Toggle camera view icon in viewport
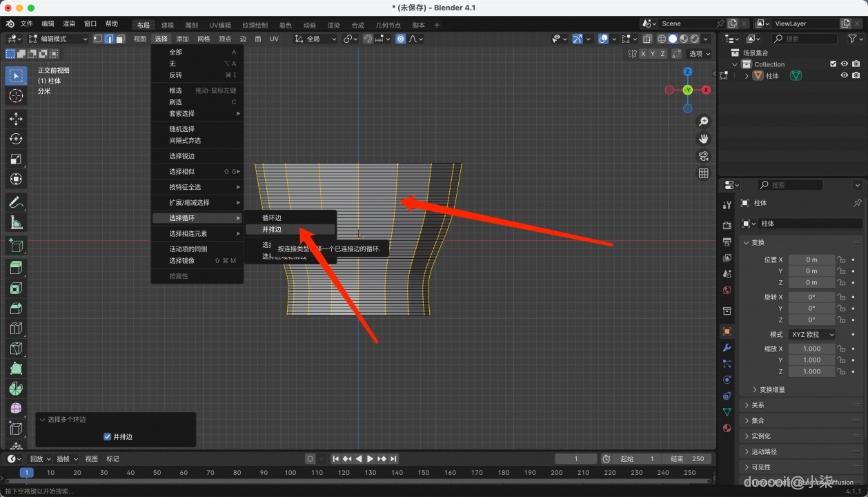This screenshot has height=497, width=868. (703, 156)
